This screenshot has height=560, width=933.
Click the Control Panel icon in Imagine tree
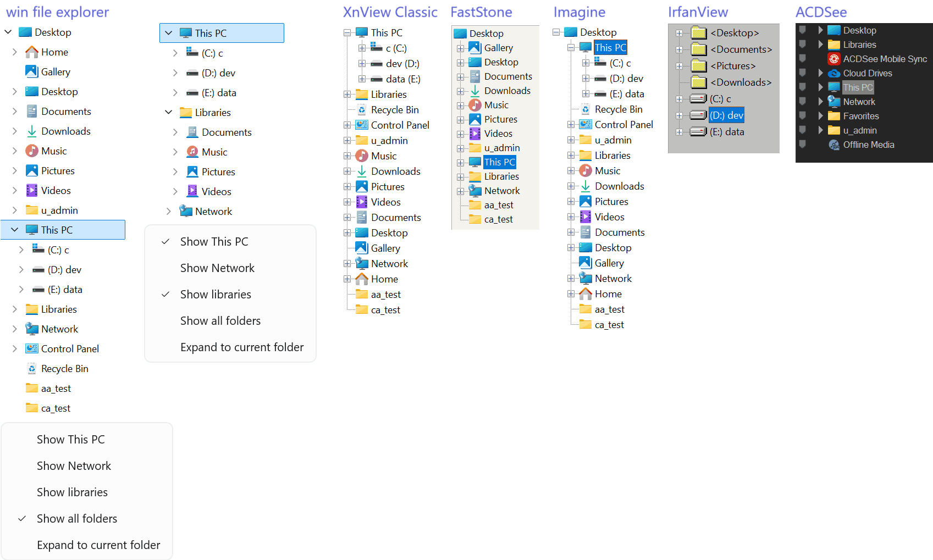click(x=586, y=125)
